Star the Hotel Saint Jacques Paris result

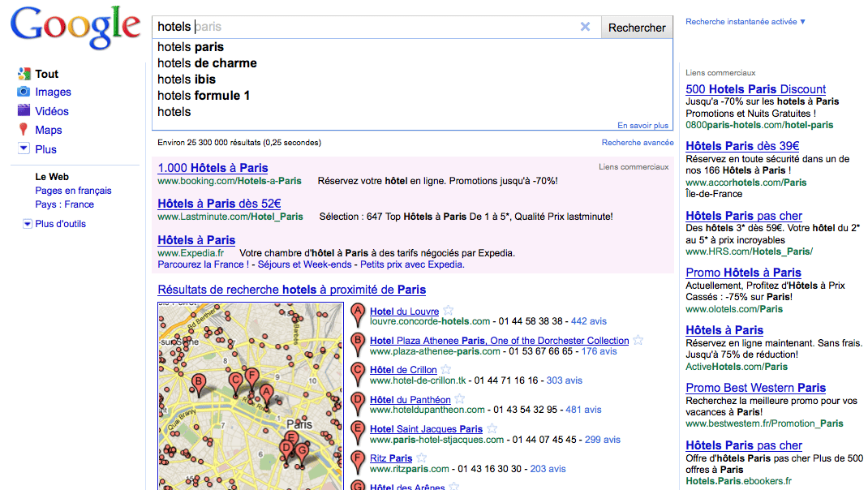coord(492,428)
